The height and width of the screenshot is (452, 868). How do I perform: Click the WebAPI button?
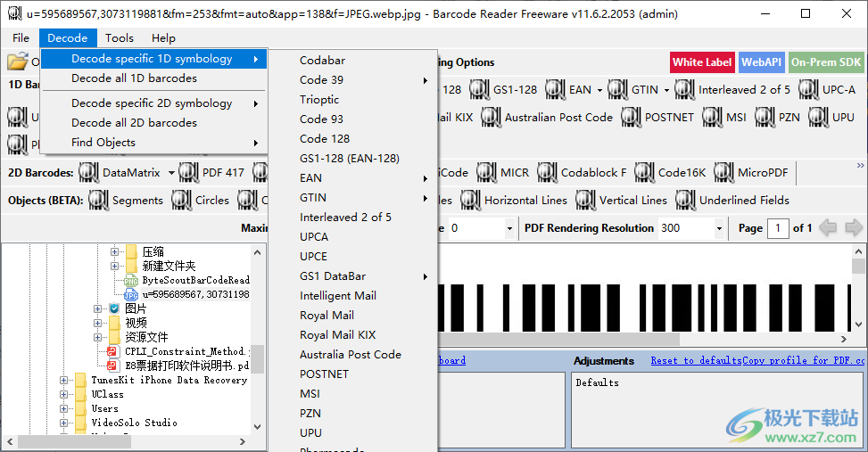pos(761,62)
